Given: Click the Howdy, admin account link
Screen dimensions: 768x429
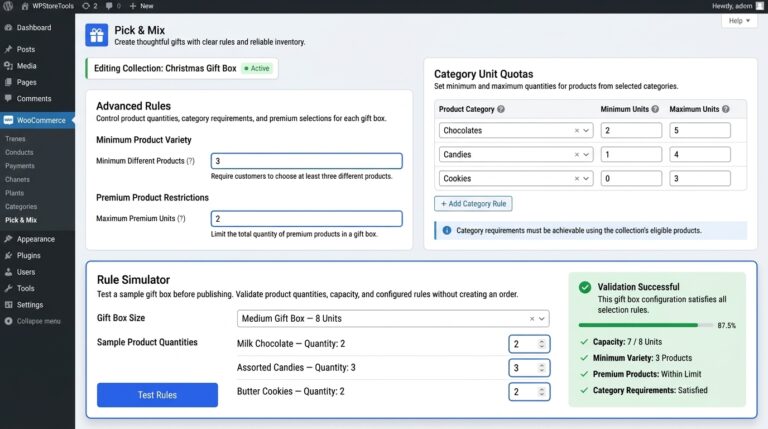Looking at the screenshot, I should (x=732, y=6).
